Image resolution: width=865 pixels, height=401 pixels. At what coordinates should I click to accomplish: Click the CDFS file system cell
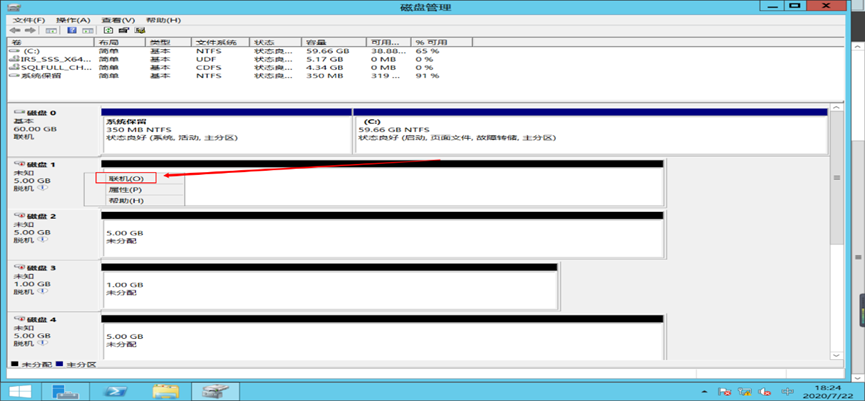(208, 67)
